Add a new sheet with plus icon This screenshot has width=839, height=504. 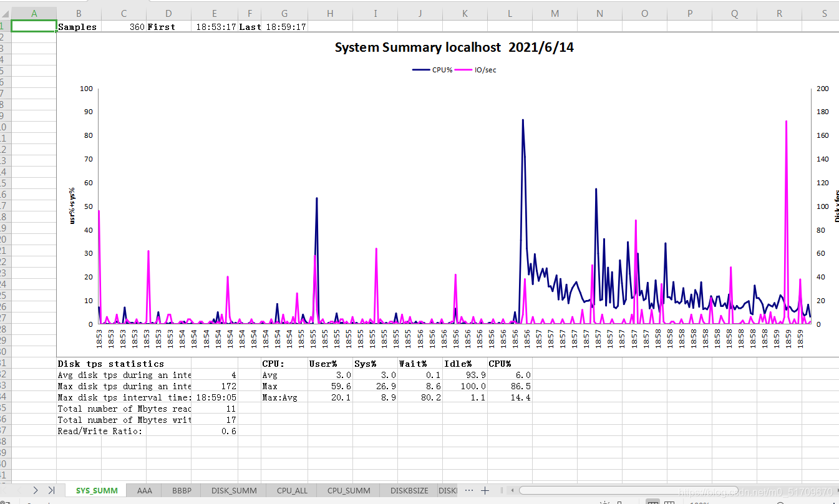tap(485, 490)
